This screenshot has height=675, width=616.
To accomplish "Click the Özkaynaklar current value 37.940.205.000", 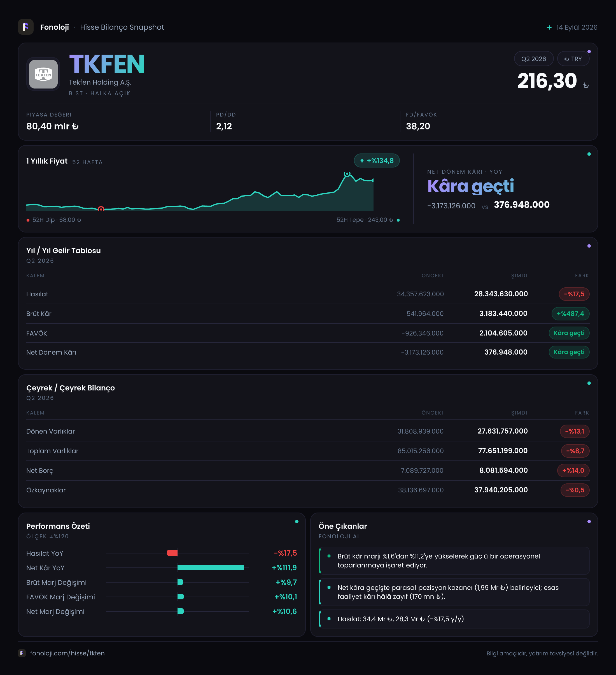I will [501, 490].
